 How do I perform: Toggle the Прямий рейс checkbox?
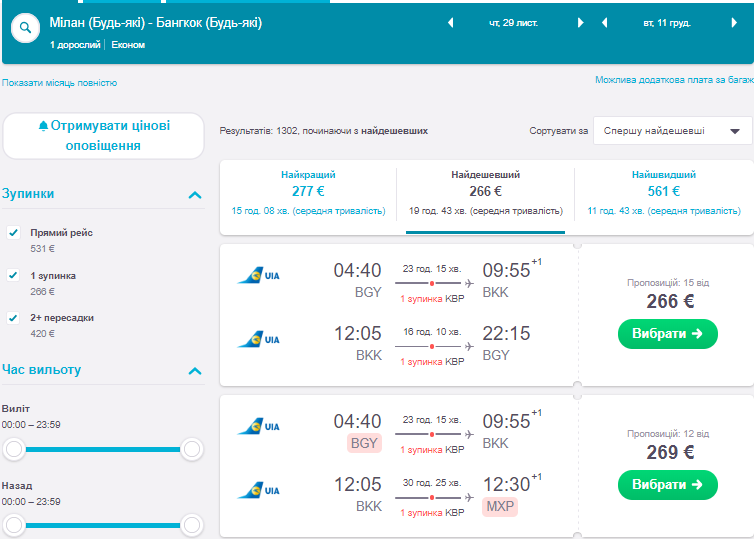pos(14,232)
